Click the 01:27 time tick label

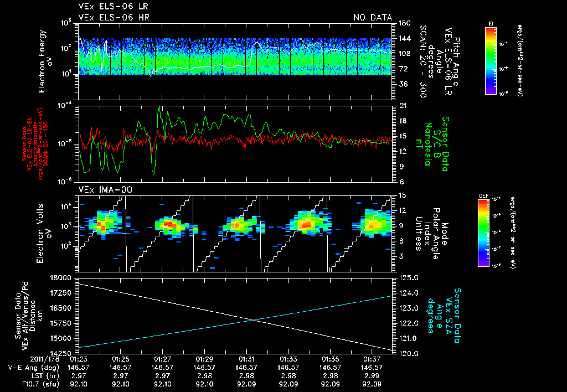coord(162,360)
